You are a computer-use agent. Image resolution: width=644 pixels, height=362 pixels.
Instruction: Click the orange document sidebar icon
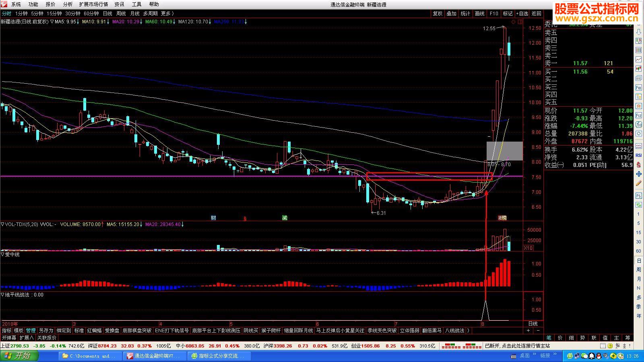[x=639, y=106]
